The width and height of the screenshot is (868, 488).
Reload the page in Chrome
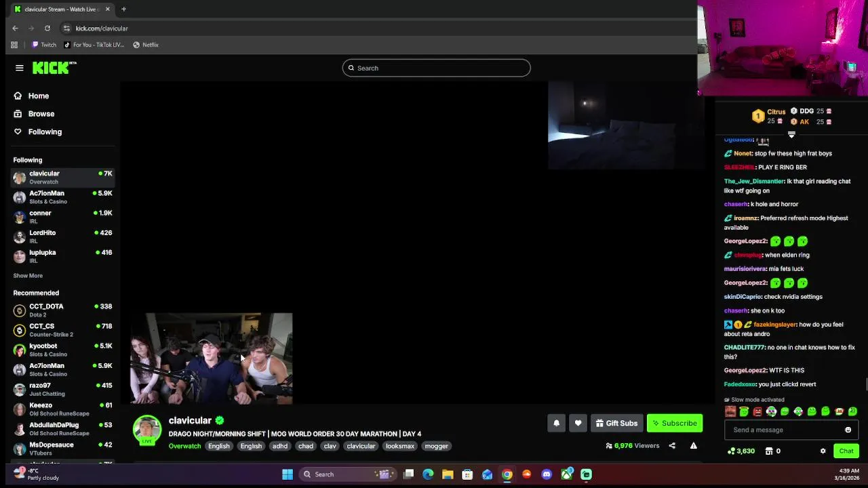click(47, 28)
